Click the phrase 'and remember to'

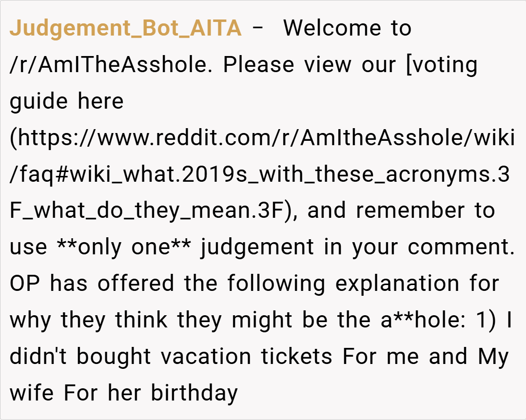click(401, 211)
